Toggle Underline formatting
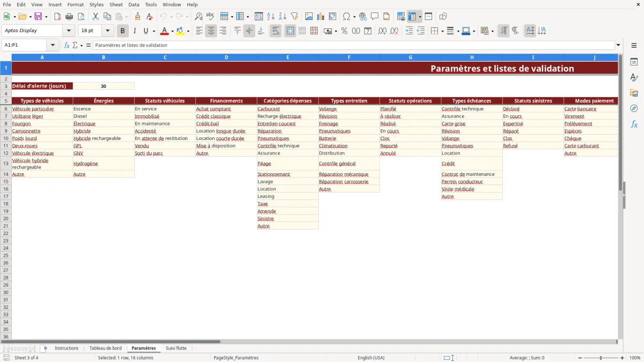 pyautogui.click(x=145, y=31)
